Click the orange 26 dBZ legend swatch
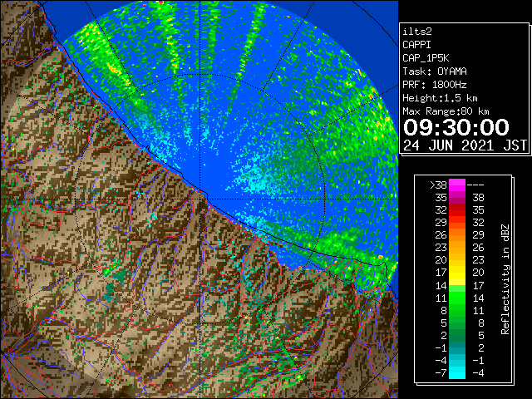The image size is (532, 399). pyautogui.click(x=457, y=234)
